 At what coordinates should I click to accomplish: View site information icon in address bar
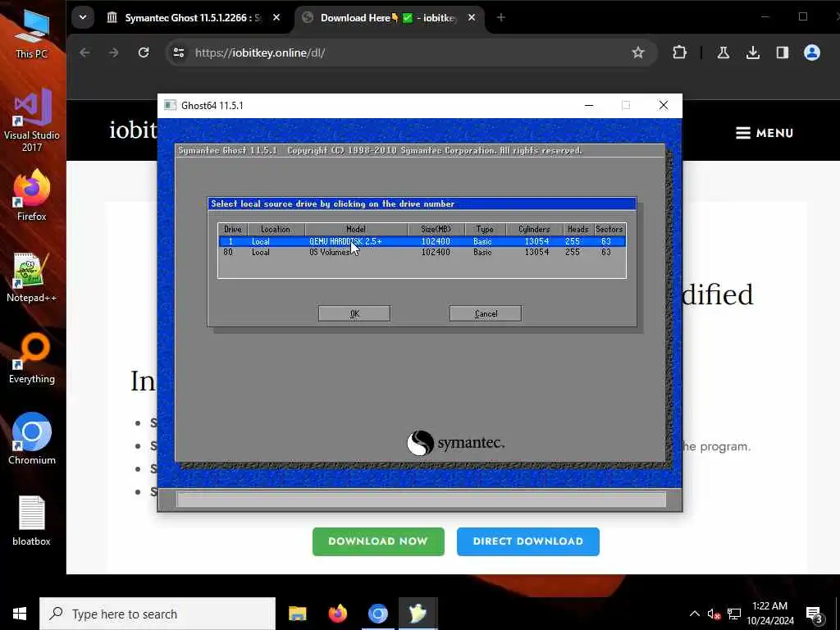(x=179, y=52)
